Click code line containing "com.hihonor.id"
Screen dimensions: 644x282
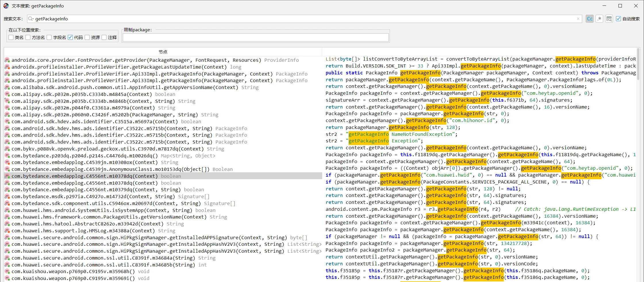coord(417,121)
